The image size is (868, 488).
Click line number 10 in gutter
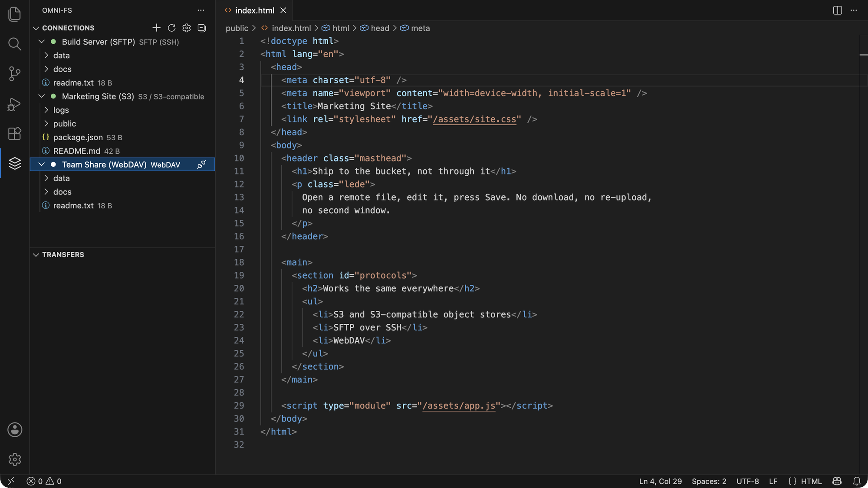point(239,158)
